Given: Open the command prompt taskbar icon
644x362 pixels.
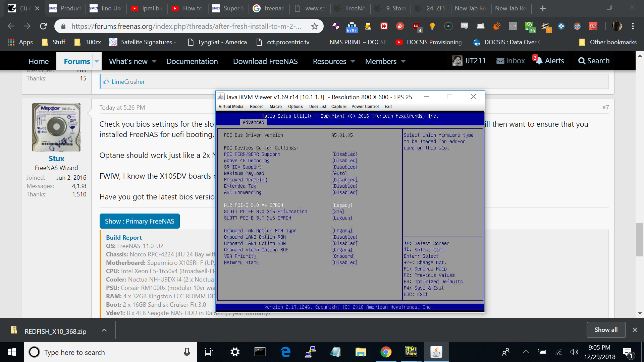Looking at the screenshot, I should (260, 352).
